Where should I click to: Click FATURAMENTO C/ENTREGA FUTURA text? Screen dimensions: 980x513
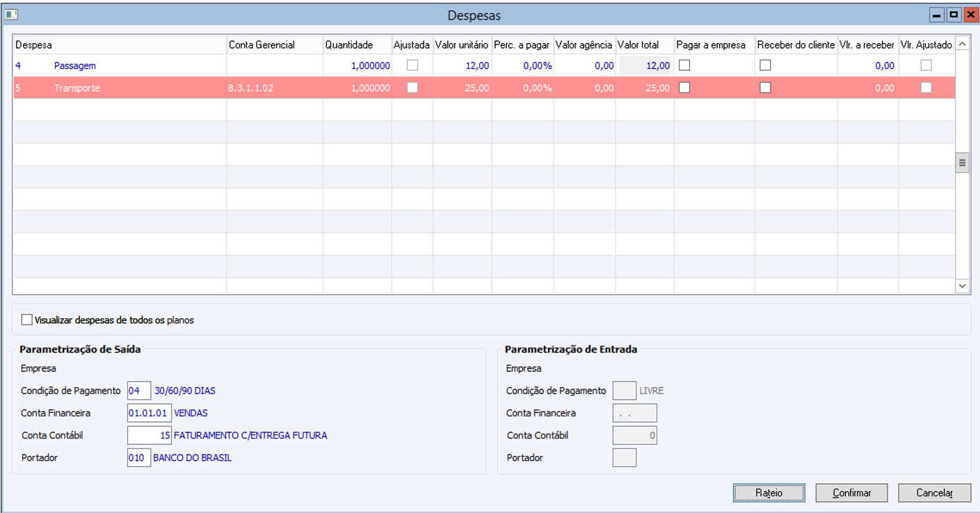tap(250, 436)
